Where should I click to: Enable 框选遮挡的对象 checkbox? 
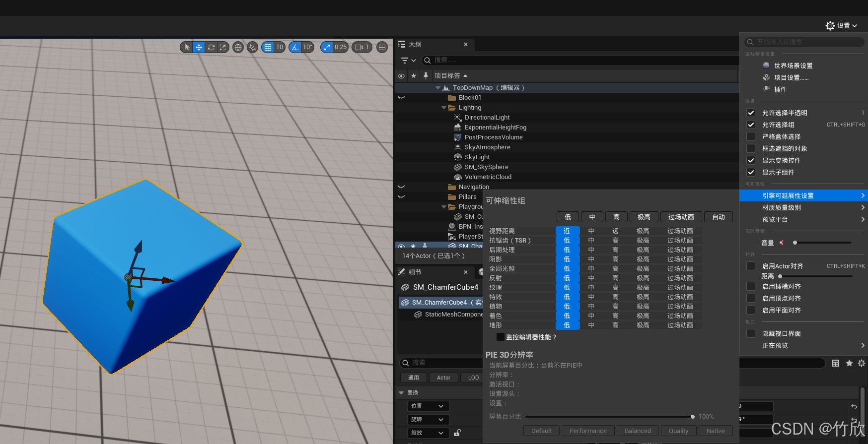tap(751, 148)
